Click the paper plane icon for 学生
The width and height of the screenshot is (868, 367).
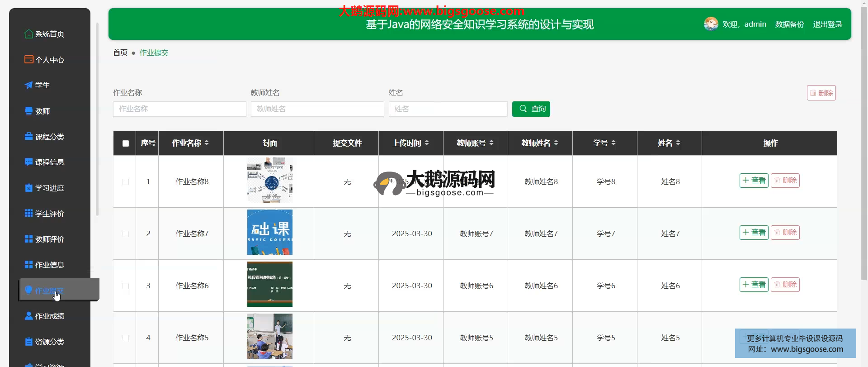click(28, 85)
